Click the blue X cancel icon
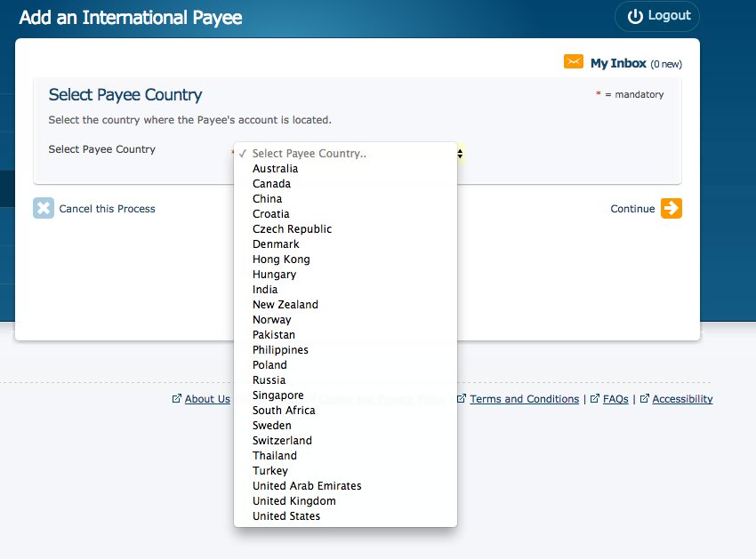Viewport: 756px width, 559px height. tap(44, 208)
